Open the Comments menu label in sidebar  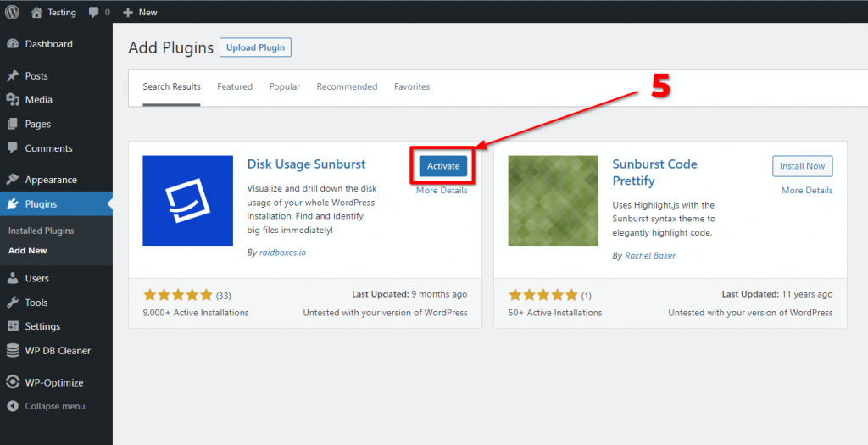tap(48, 147)
